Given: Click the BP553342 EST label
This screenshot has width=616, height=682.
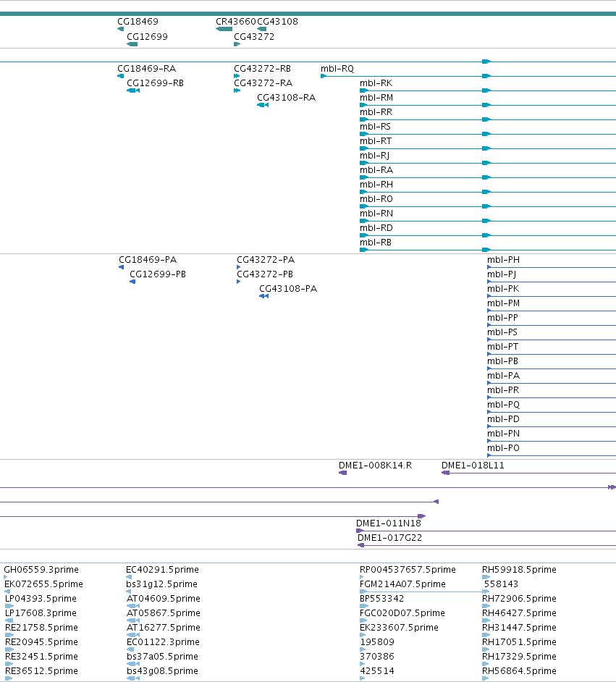Looking at the screenshot, I should 381,599.
